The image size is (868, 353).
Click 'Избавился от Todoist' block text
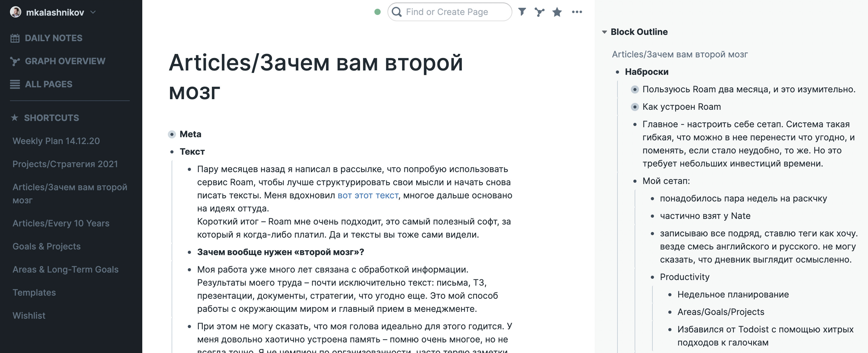(x=765, y=336)
